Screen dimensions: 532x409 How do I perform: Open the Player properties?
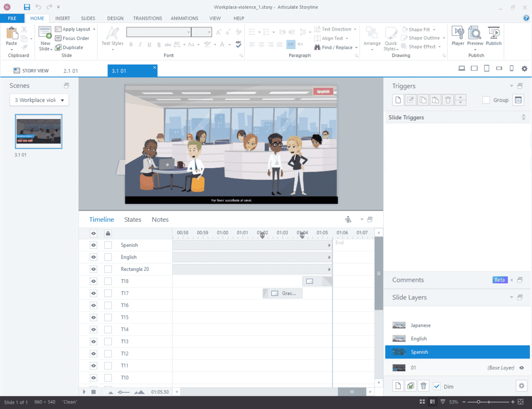458,36
